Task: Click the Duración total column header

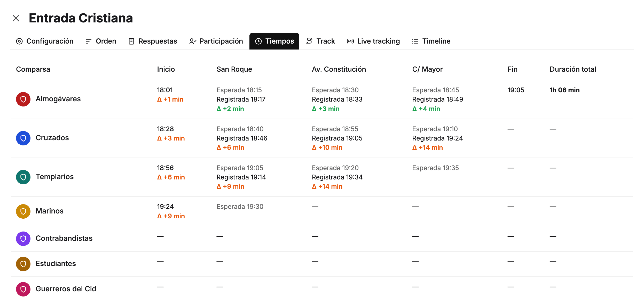Action: click(x=573, y=69)
